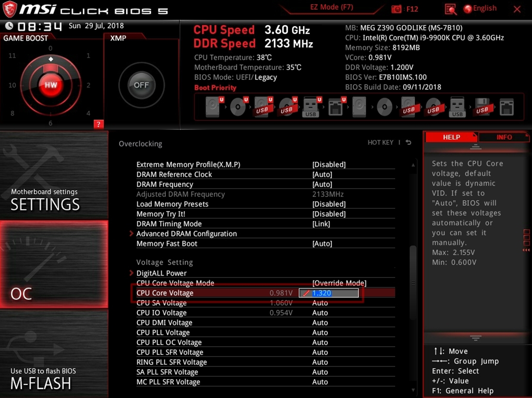Image resolution: width=532 pixels, height=398 pixels.
Task: Close the BIOS with the red X
Action: coord(517,9)
